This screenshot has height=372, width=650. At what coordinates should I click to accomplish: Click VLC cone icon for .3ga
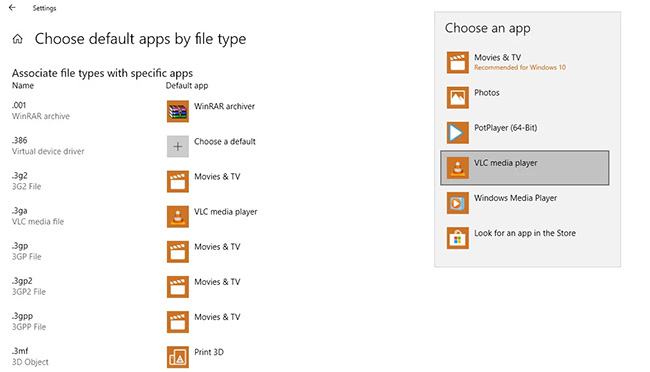coord(178,216)
